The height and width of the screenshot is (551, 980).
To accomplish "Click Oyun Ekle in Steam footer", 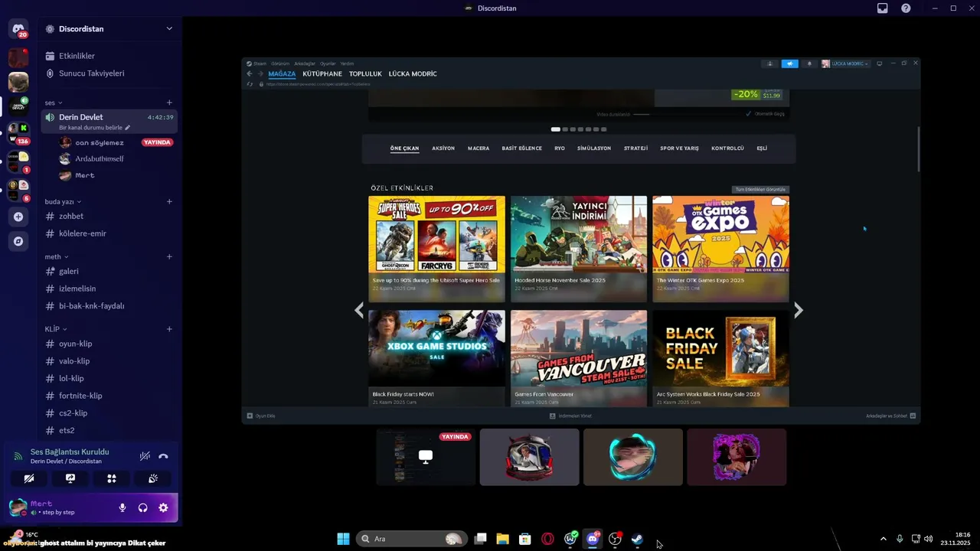I will pos(261,416).
